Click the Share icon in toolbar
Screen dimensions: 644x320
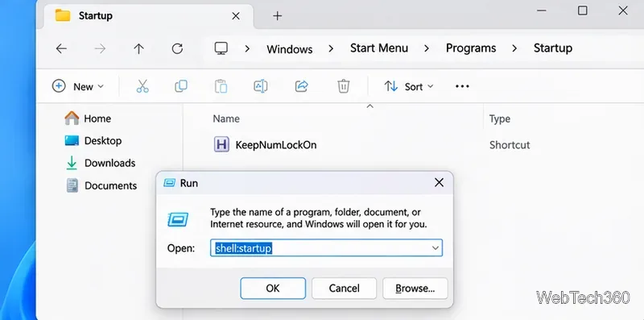(x=301, y=86)
